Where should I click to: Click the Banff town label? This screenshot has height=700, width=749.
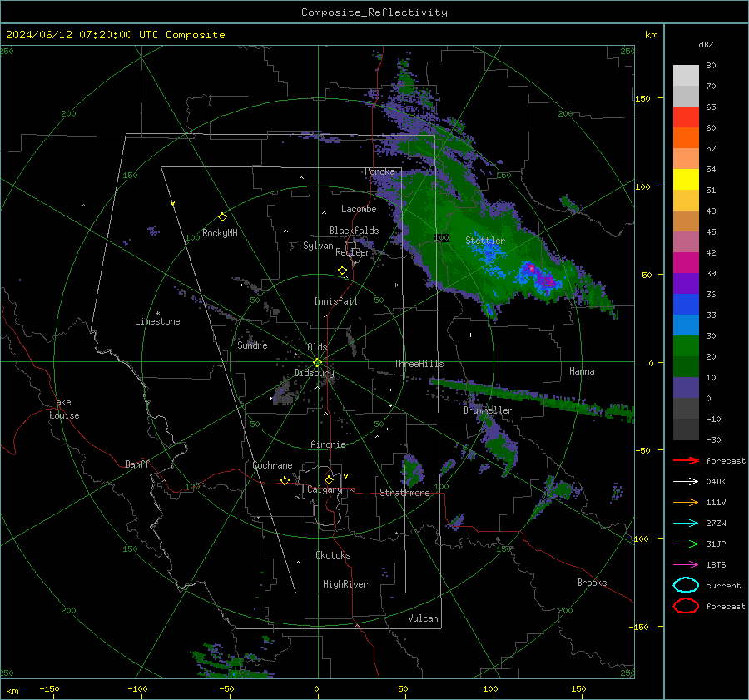coord(137,464)
